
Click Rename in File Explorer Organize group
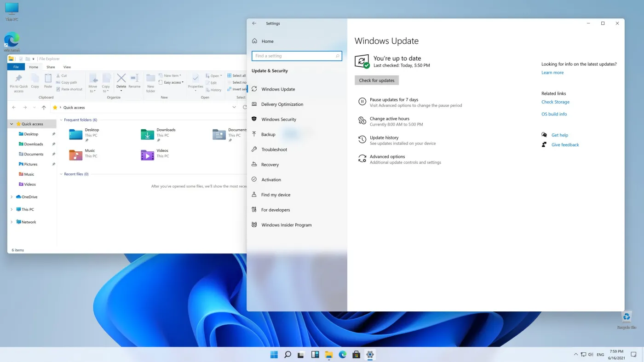point(134,81)
